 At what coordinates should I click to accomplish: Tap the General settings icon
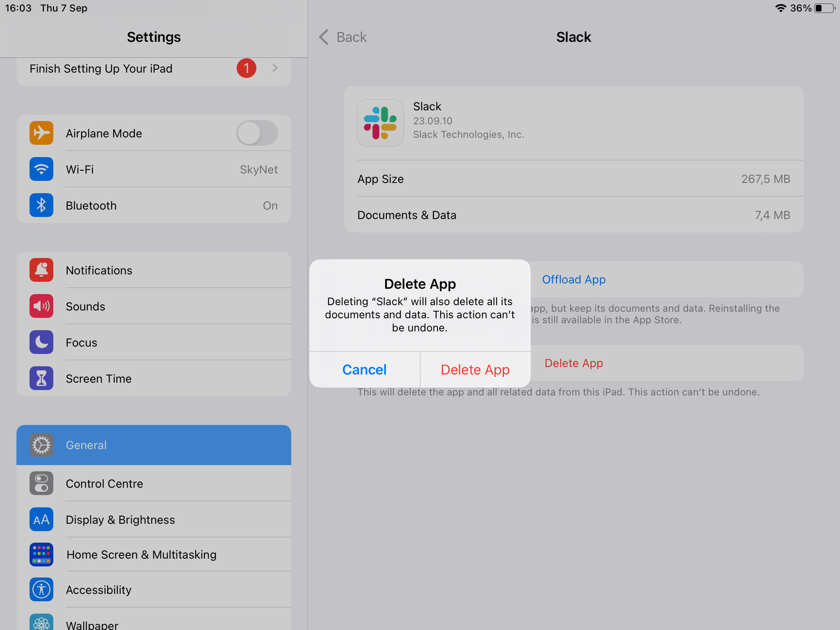coord(41,445)
